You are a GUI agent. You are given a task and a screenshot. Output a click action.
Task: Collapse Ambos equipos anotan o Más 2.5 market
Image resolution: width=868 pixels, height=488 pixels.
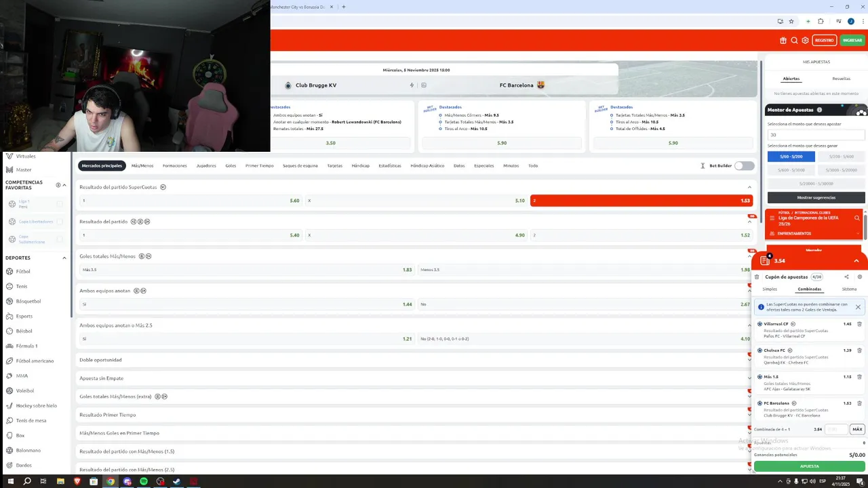click(x=749, y=325)
